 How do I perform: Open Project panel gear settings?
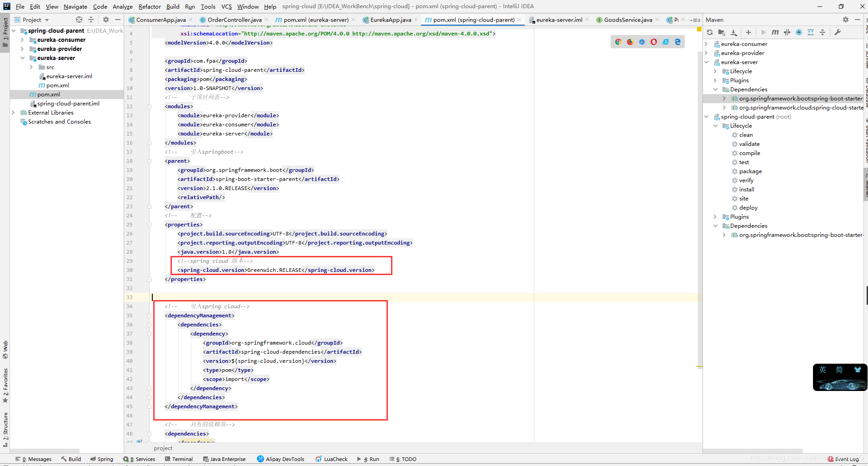106,20
